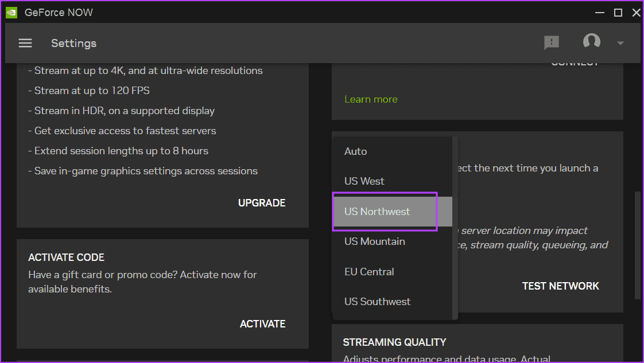Click the ACTIVATE CODE heading
Viewport: 644px width, 363px height.
coord(66,257)
